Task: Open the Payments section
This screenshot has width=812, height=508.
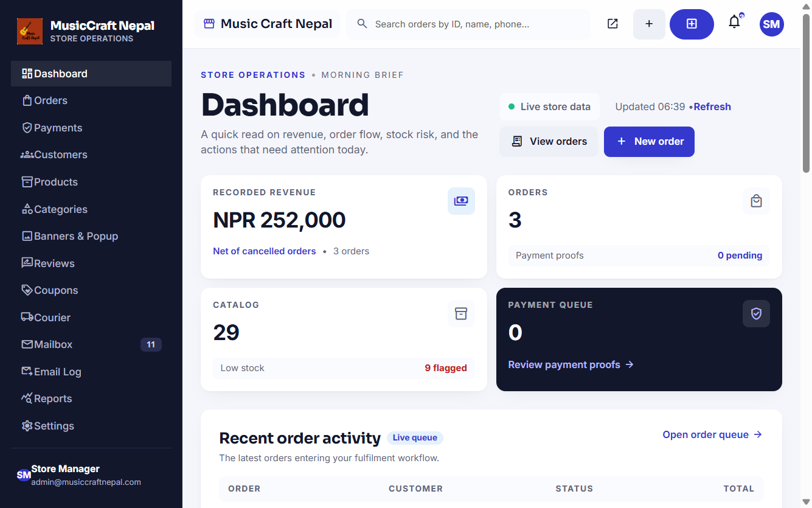Action: coord(91,128)
